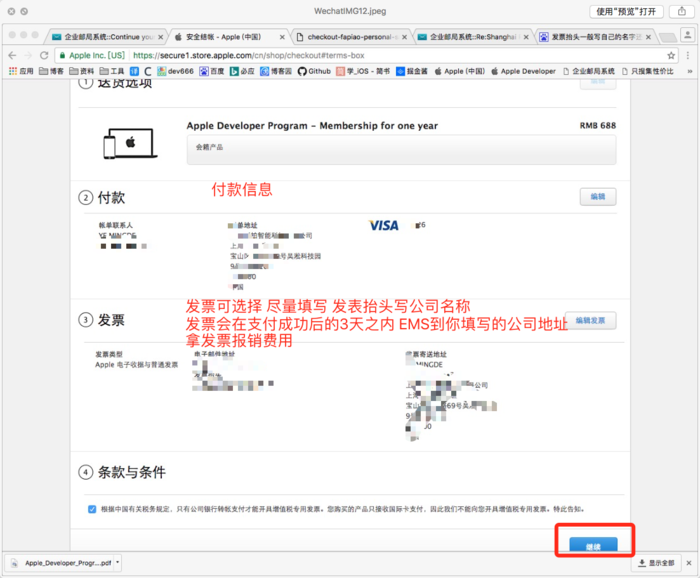The height and width of the screenshot is (578, 700).
Task: Show more bookmarks with the chevron
Action: pyautogui.click(x=689, y=71)
